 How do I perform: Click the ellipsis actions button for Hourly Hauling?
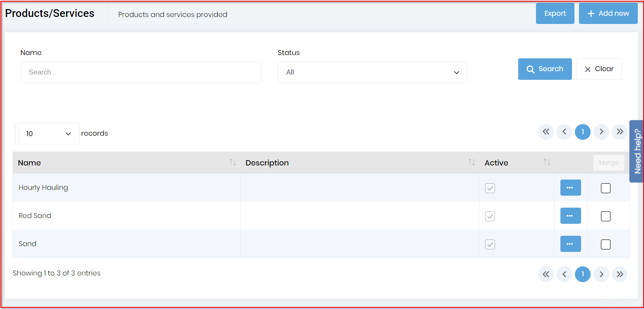click(x=570, y=188)
